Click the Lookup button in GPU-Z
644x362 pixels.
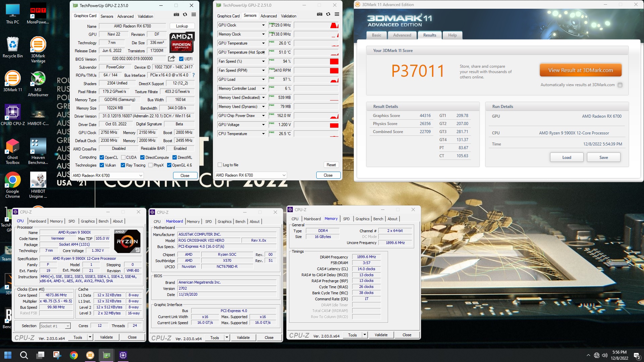click(182, 26)
